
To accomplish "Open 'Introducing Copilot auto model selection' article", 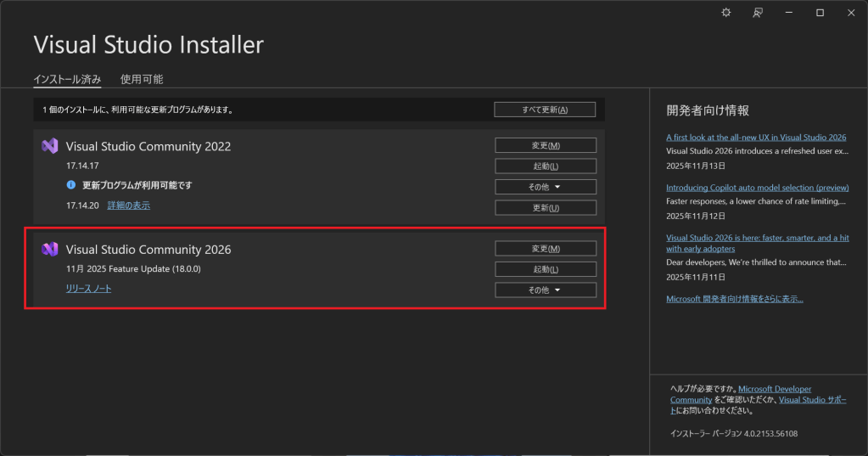I will tap(757, 188).
